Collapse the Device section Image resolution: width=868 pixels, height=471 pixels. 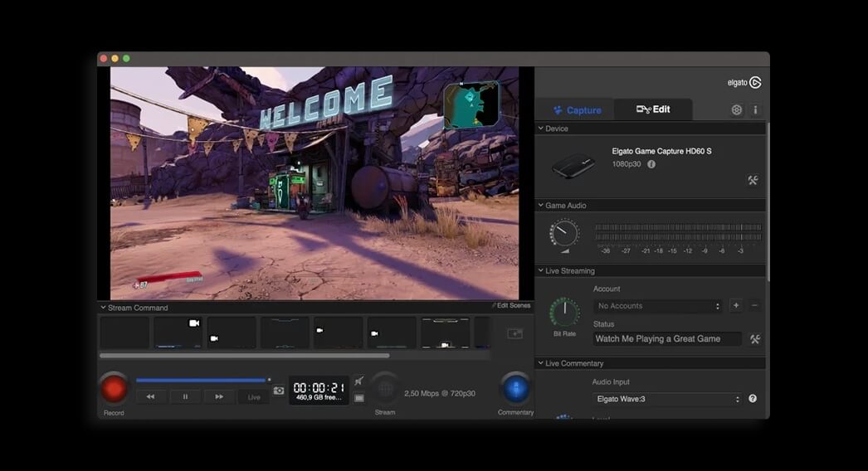coord(541,129)
